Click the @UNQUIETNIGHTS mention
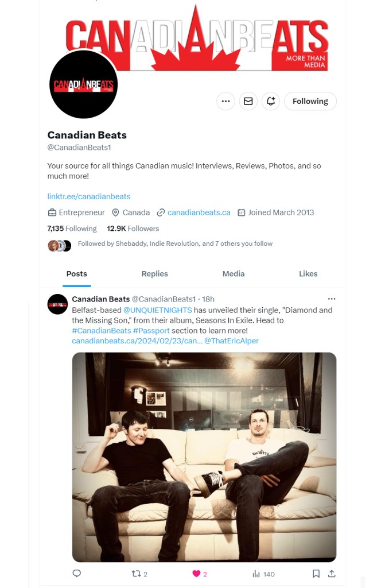 158,310
